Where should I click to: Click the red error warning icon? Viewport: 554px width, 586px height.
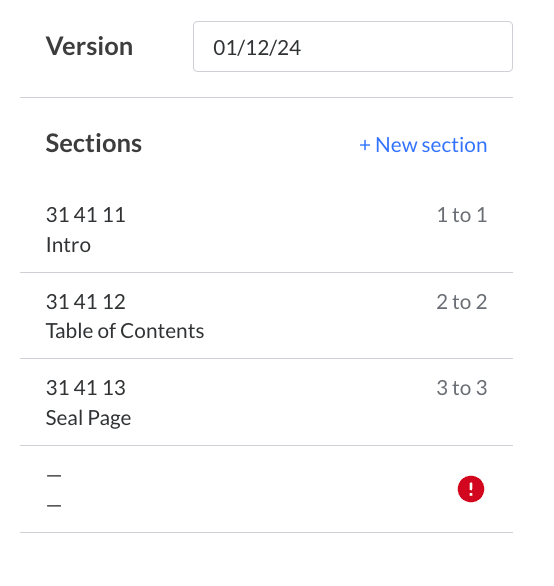pos(471,489)
